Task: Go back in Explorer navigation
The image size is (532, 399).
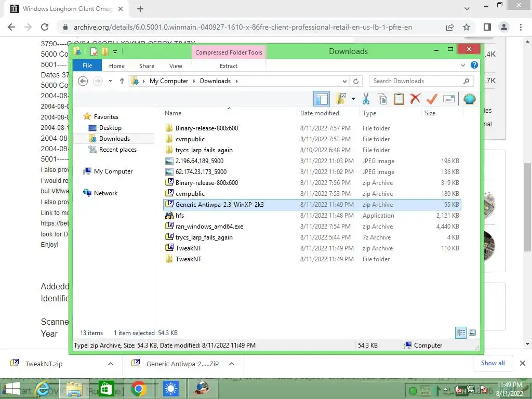Action: pyautogui.click(x=83, y=81)
